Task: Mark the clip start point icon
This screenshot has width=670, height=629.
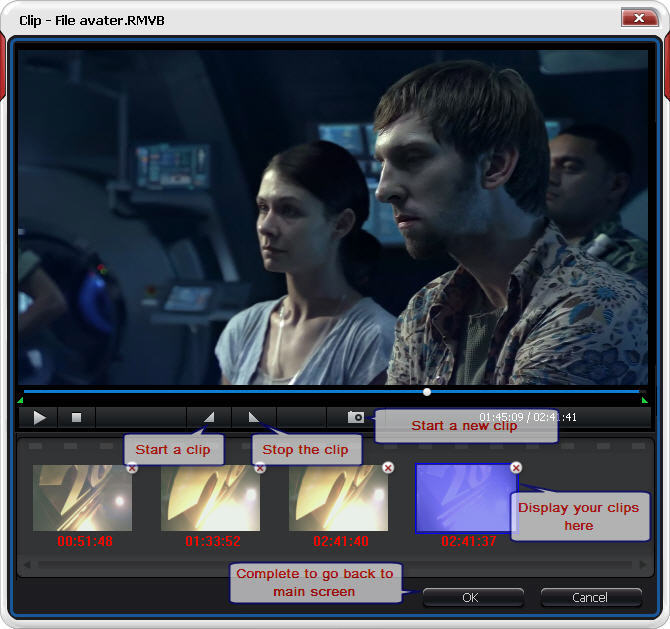Action: [209, 417]
